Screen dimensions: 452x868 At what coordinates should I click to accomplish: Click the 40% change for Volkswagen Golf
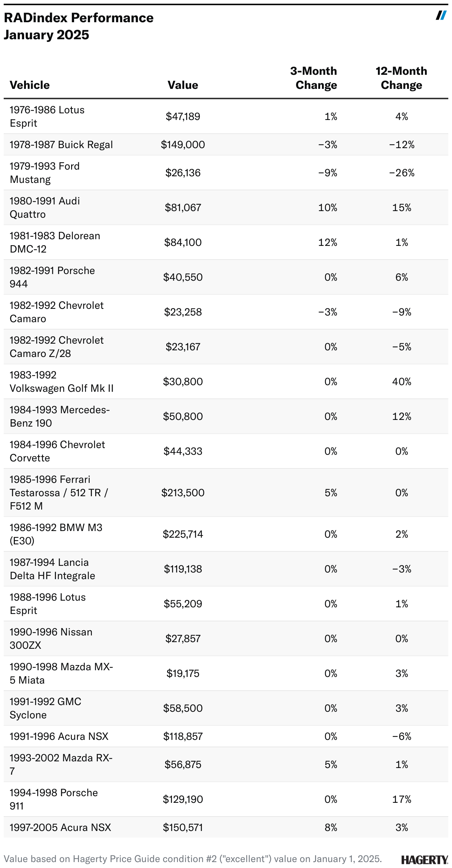402,382
